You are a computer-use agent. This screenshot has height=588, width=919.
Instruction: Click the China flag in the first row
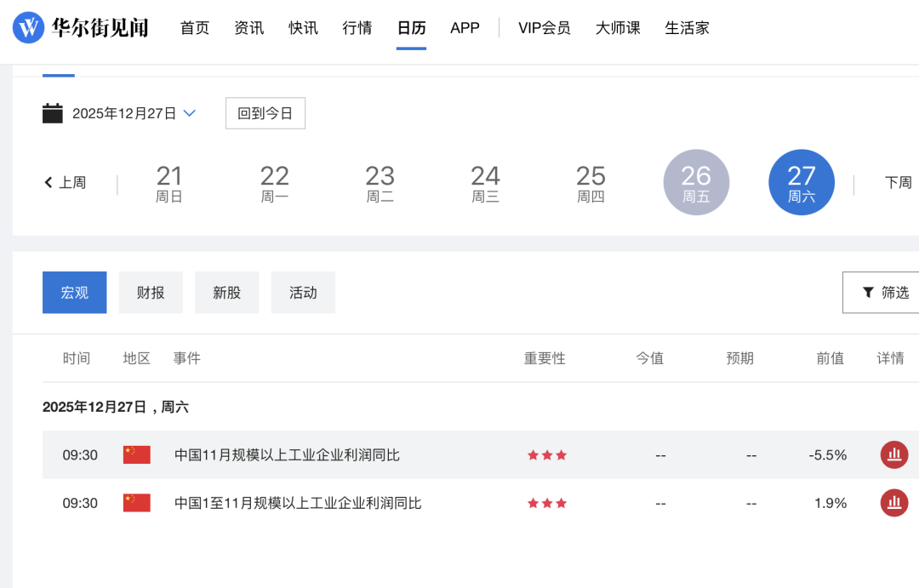(x=136, y=455)
